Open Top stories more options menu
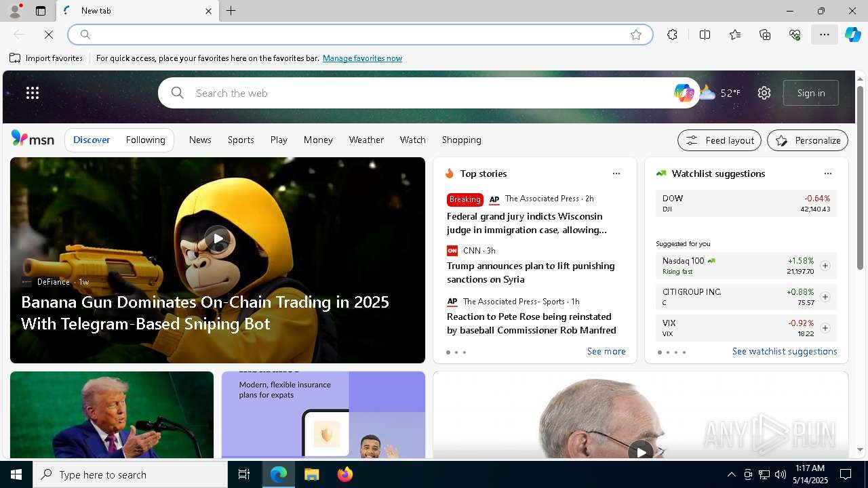868x488 pixels. coord(616,174)
